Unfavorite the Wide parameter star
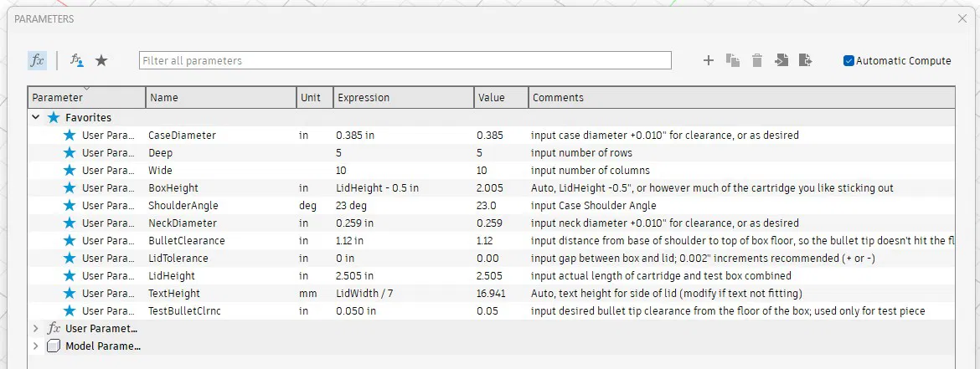 (x=70, y=170)
